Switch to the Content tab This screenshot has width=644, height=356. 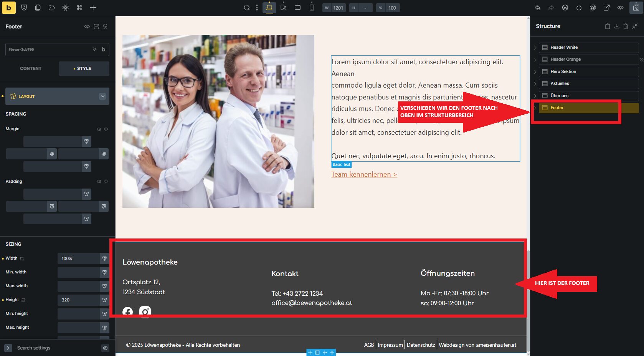[x=31, y=68]
